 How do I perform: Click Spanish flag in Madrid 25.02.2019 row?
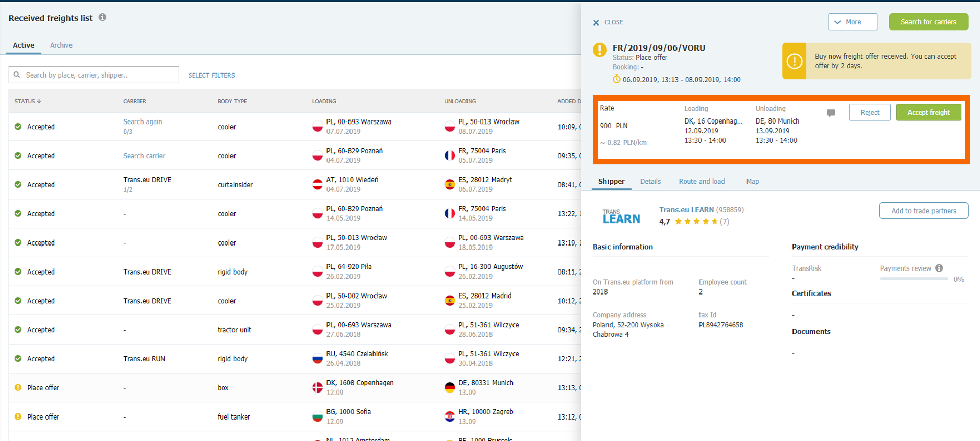450,300
